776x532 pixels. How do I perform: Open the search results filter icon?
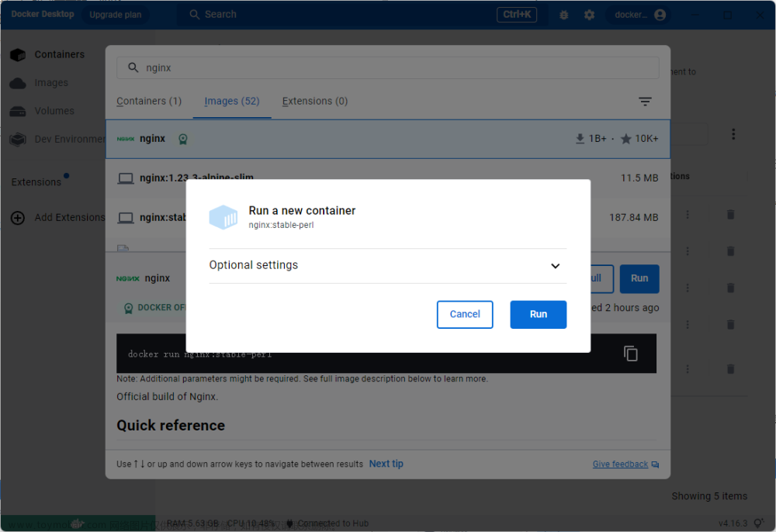click(645, 102)
